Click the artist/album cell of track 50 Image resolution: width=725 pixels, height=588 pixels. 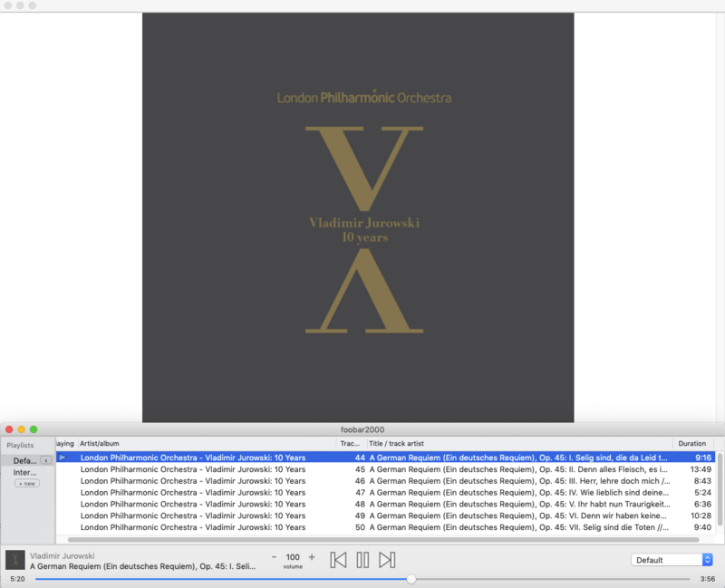(x=193, y=527)
